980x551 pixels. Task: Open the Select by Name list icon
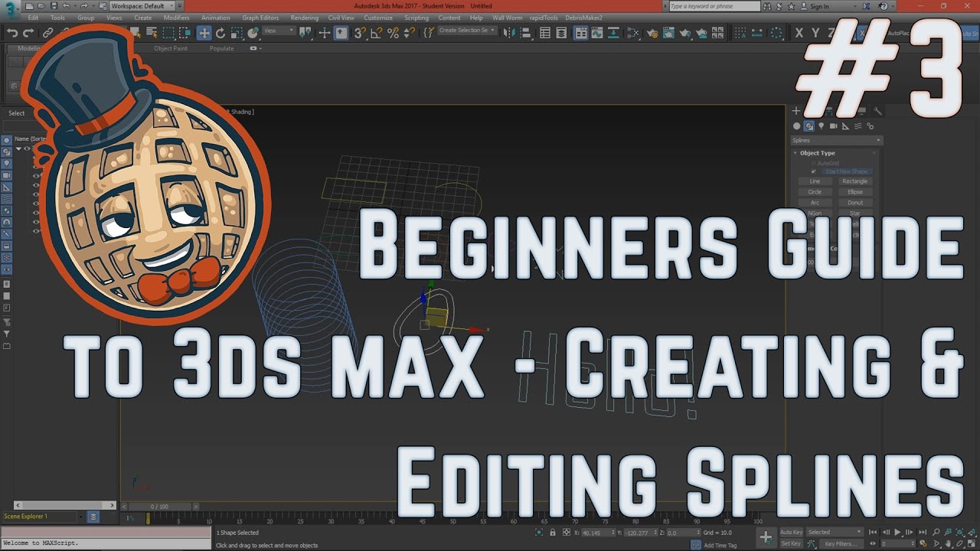point(152,33)
